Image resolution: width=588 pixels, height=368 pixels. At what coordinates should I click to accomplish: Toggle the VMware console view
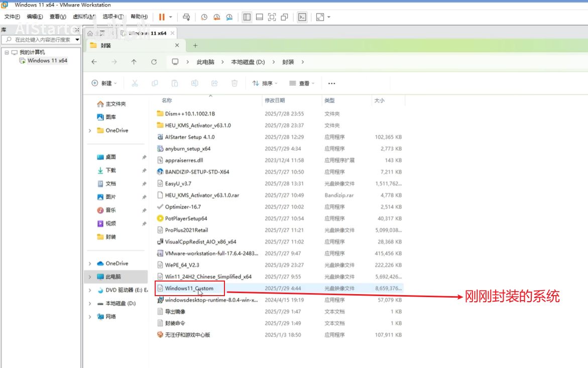pyautogui.click(x=302, y=17)
